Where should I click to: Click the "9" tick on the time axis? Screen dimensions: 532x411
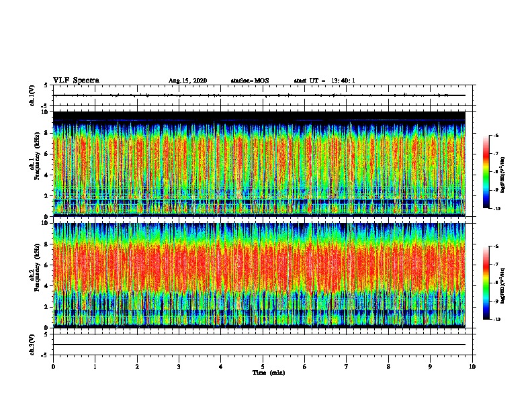click(x=430, y=367)
